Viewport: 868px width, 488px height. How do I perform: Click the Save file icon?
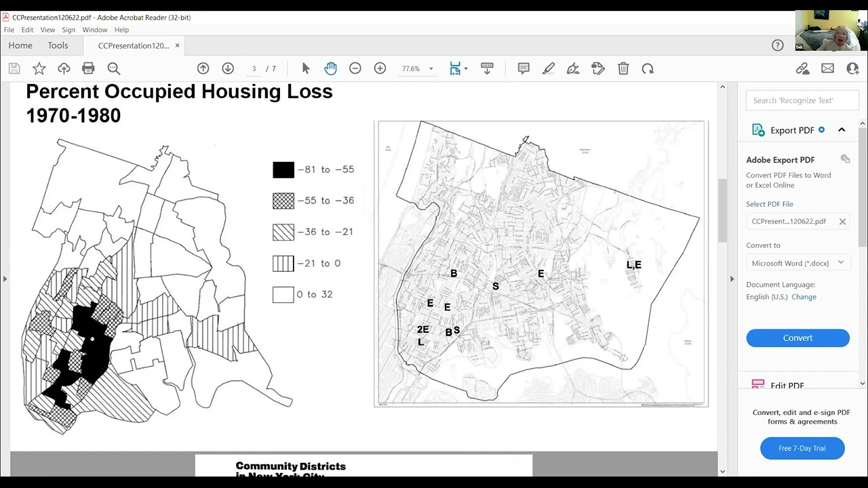[x=14, y=68]
